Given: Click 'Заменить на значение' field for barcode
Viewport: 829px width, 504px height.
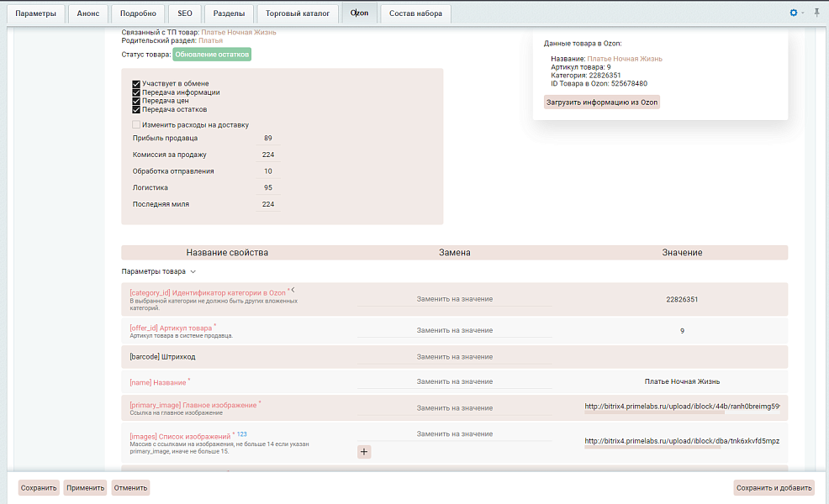Looking at the screenshot, I should click(x=454, y=357).
